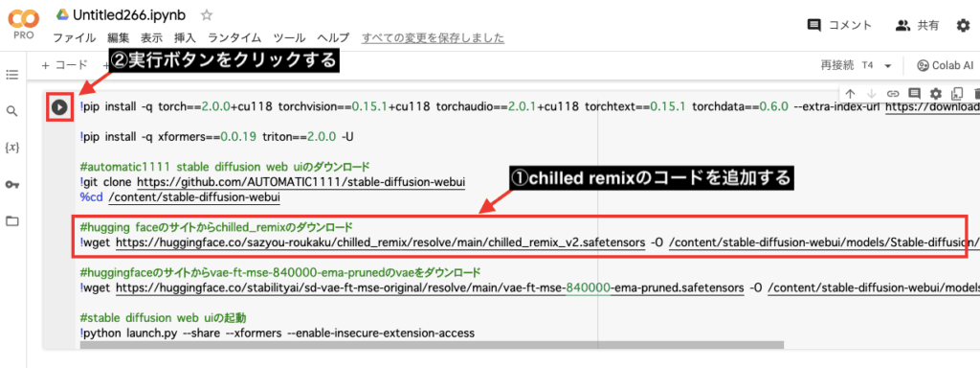Run the code cell with the play button
The image size is (980, 368).
pos(59,107)
